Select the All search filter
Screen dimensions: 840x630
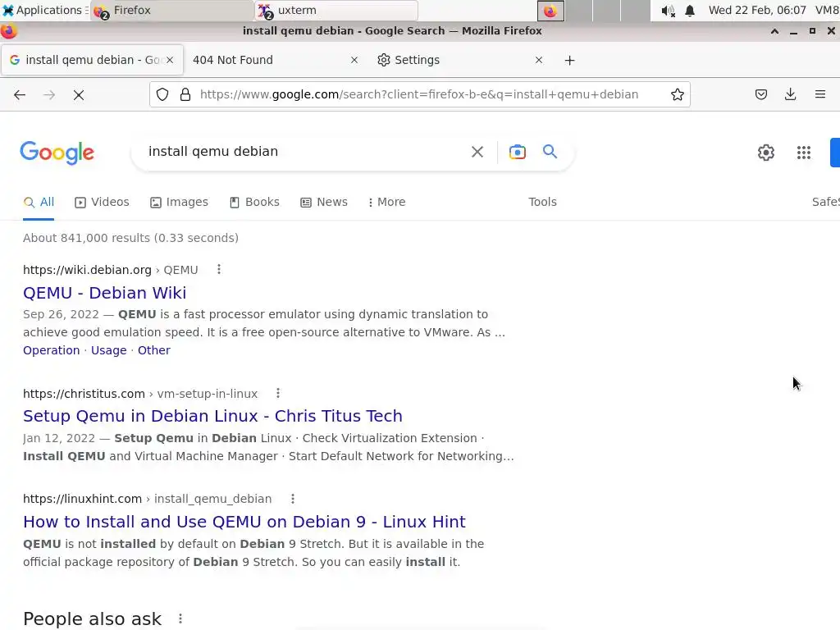coord(39,202)
